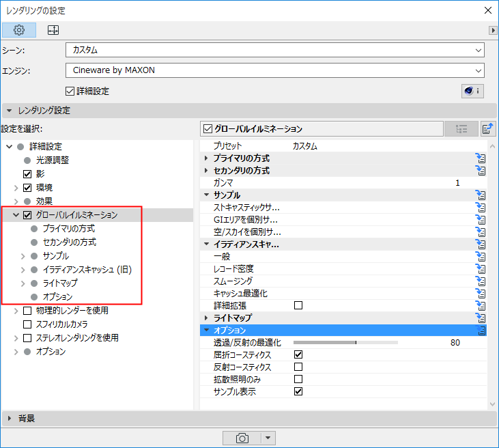Click the jump icon for サンプル row
The width and height of the screenshot is (499, 448).
481,195
